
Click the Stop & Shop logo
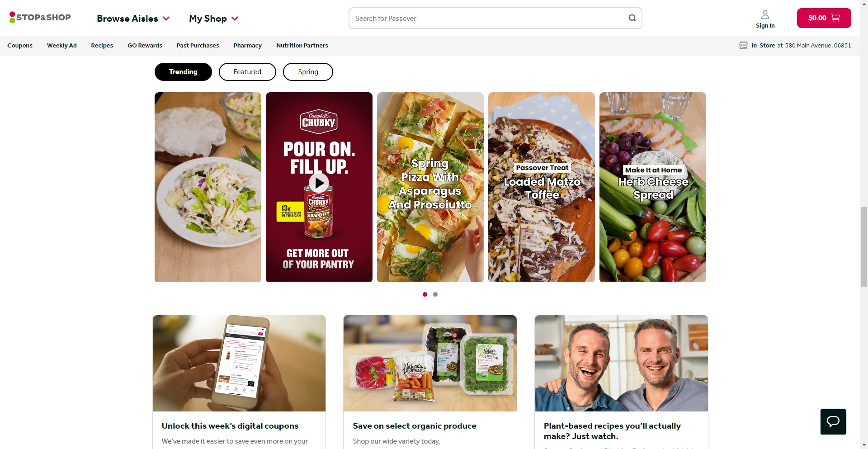pos(40,18)
